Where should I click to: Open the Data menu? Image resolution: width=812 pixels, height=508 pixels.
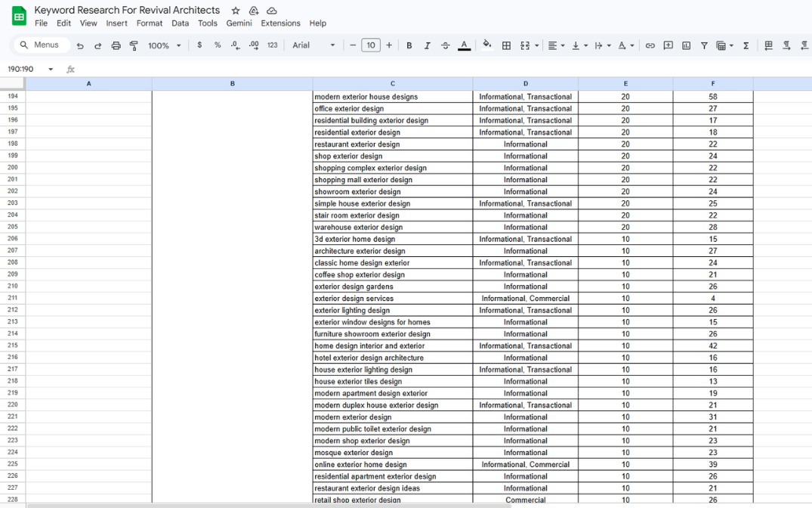click(180, 23)
